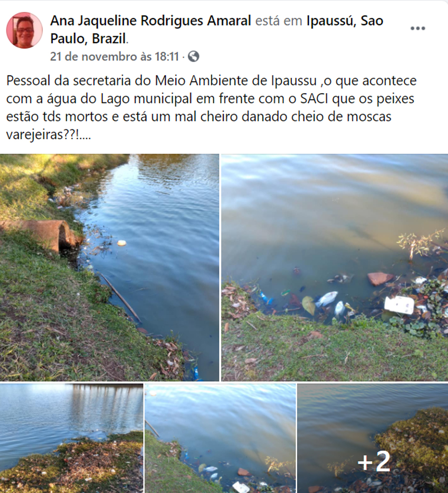
Task: Click the blue bottle in large fish photo
Action: [266, 299]
